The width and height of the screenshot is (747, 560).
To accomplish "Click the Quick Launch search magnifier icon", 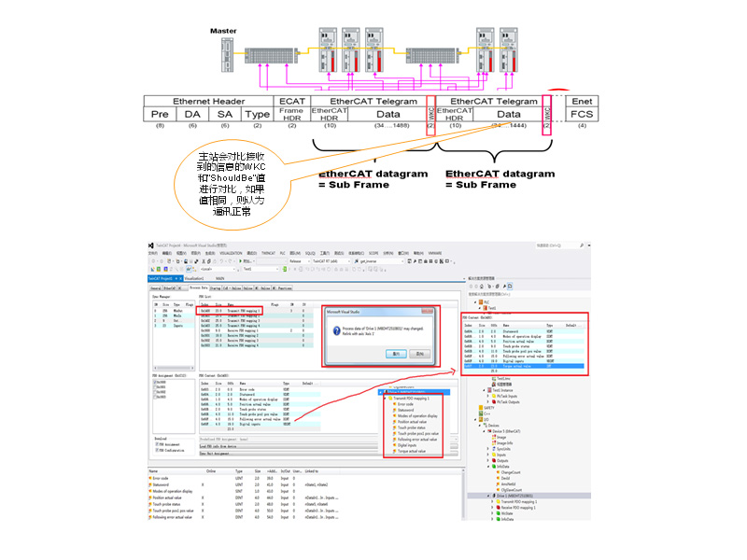I will tap(582, 245).
